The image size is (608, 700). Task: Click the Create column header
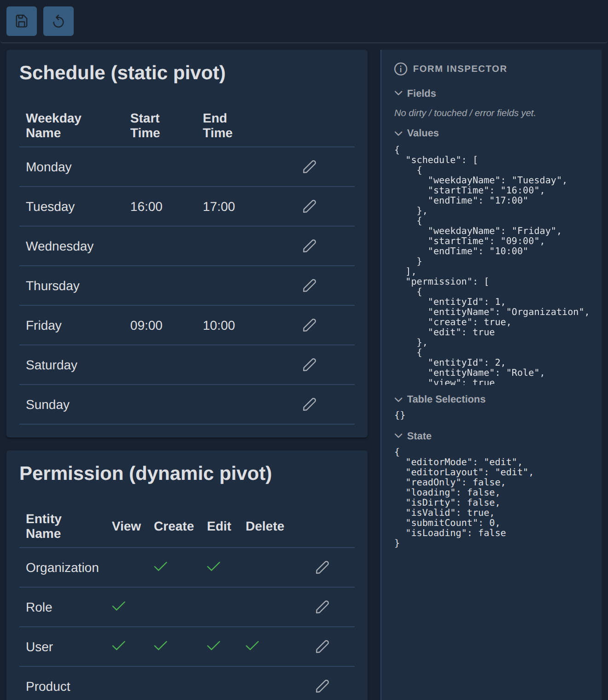click(x=174, y=526)
